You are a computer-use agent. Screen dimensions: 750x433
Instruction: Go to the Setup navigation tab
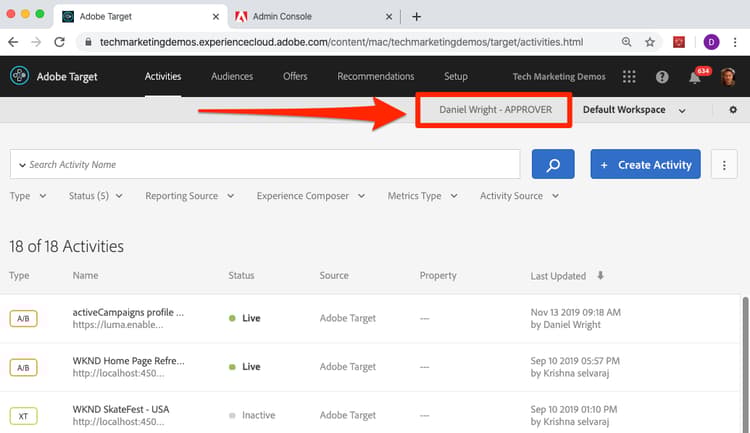[x=456, y=76]
